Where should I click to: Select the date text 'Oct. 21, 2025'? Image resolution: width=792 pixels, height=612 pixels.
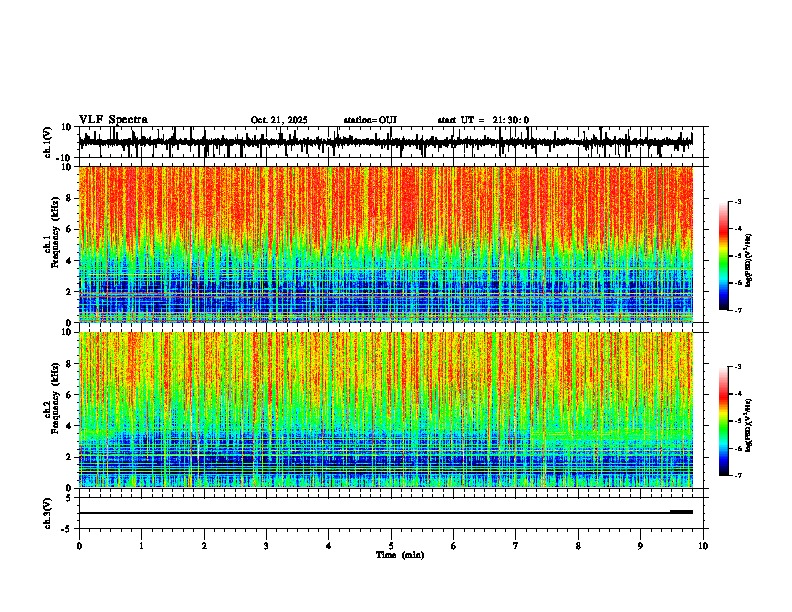point(279,120)
